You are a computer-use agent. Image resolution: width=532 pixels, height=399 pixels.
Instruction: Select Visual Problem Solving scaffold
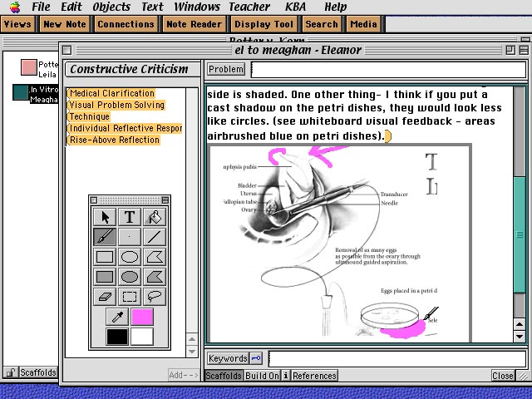point(116,105)
